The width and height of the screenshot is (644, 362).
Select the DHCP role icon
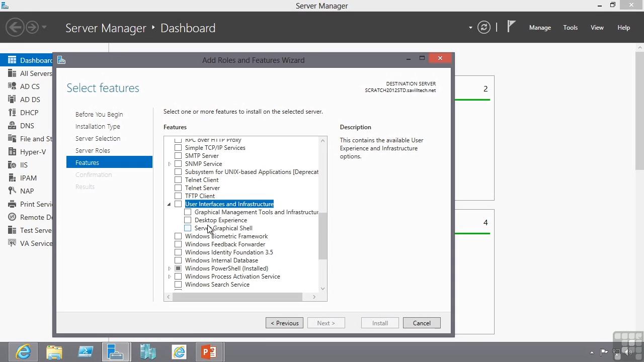point(12,113)
